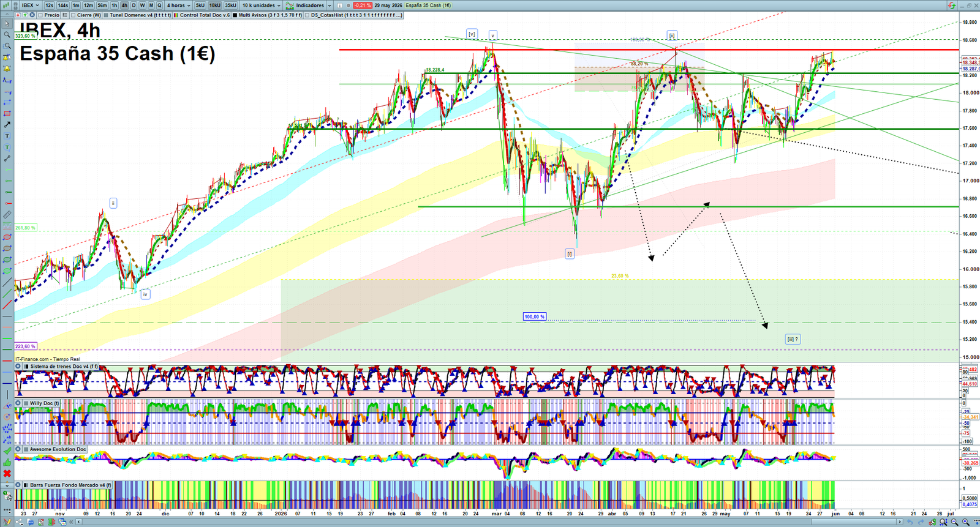This screenshot has height=527, width=980.
Task: Select the blue rectangle drawing tool
Action: 7,102
